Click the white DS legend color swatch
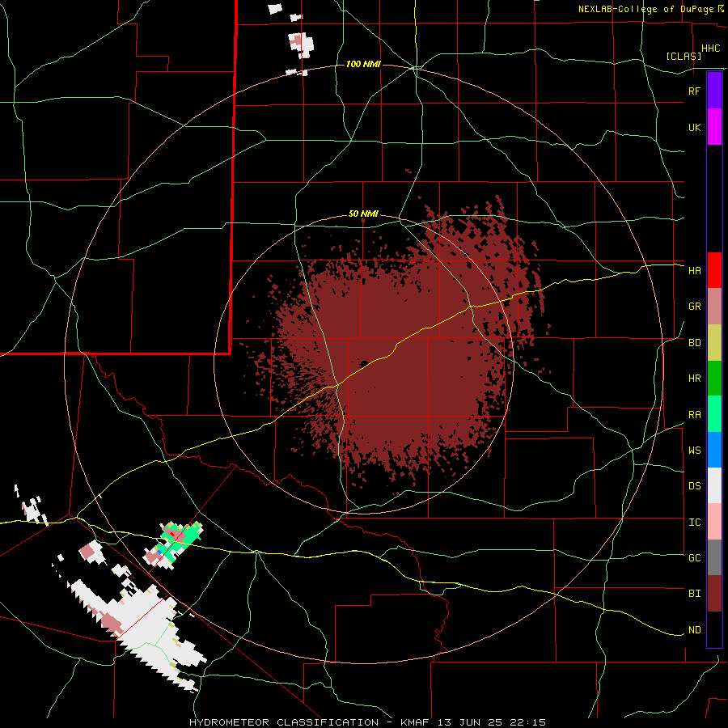The image size is (728, 728). pyautogui.click(x=714, y=485)
